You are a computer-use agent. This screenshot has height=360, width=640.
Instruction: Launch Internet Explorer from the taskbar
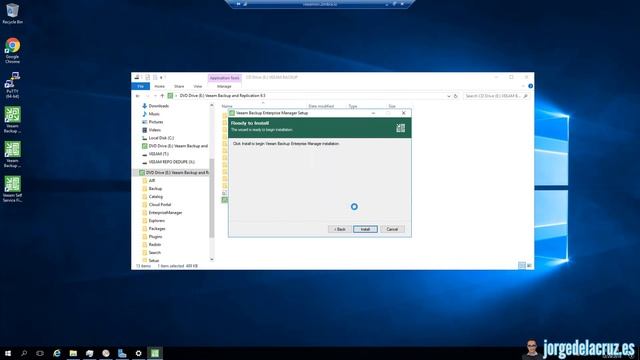point(57,353)
